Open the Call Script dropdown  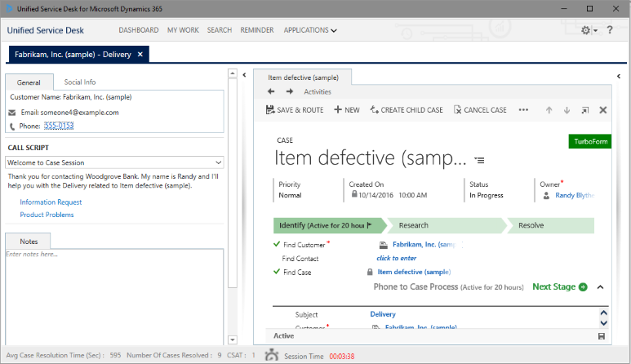(x=115, y=162)
